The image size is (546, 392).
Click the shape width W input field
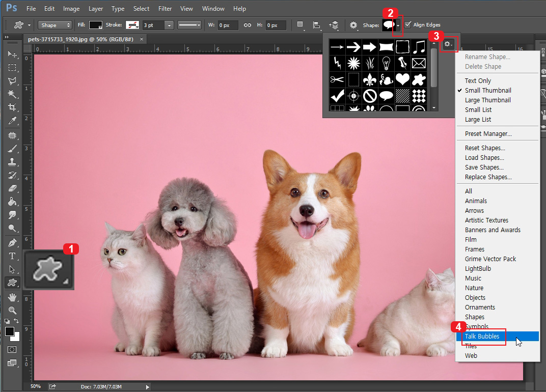point(227,25)
